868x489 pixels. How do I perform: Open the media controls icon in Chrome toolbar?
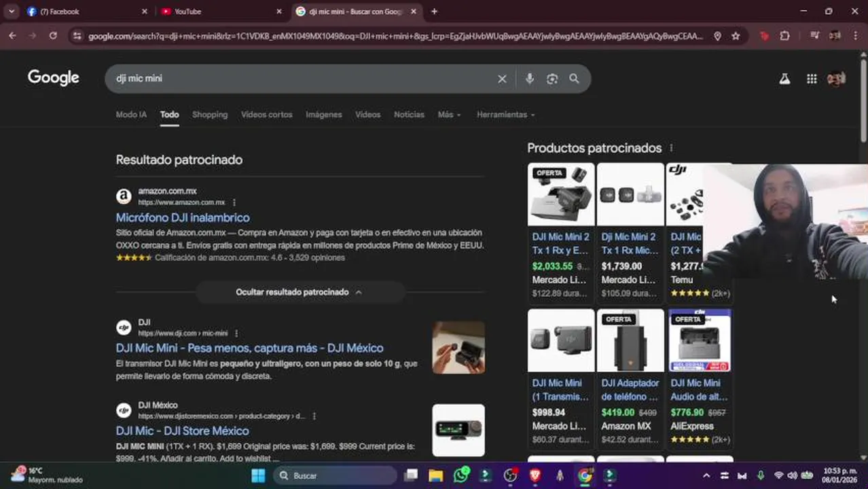click(815, 36)
